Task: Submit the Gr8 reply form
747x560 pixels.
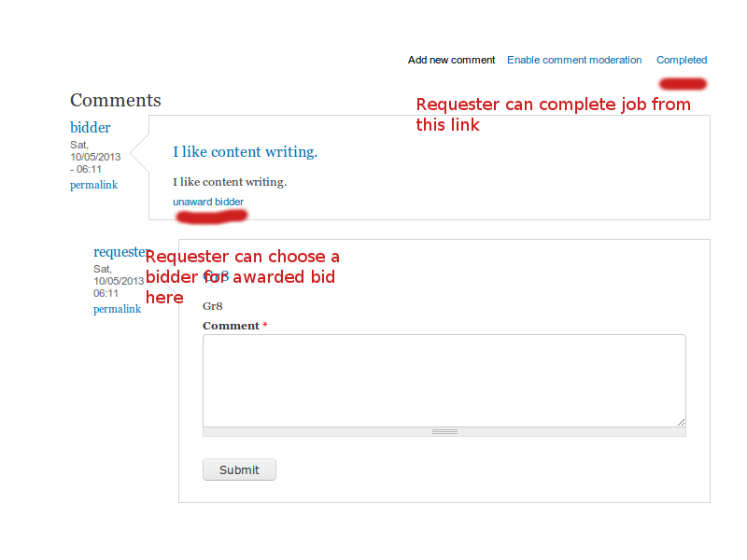Action: click(x=239, y=469)
